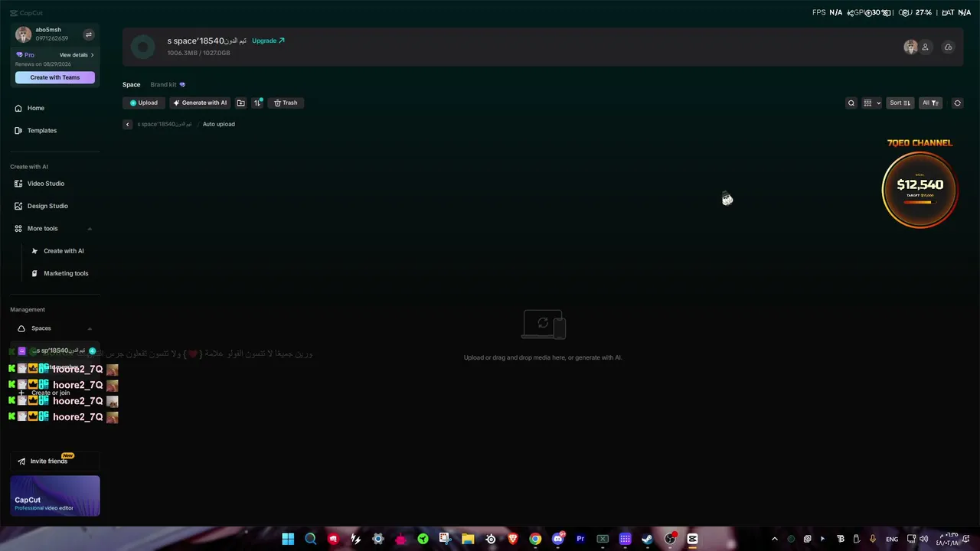
Task: Open Marketing tools in the sidebar
Action: point(60,273)
